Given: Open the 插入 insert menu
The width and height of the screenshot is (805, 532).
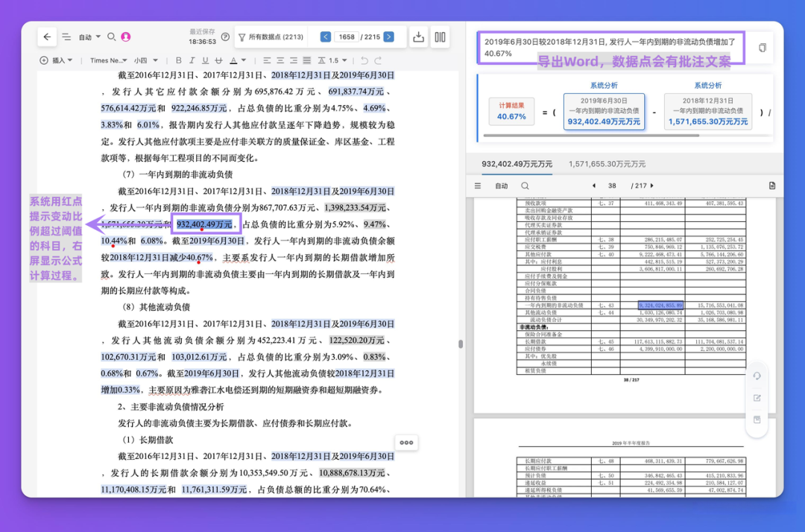Looking at the screenshot, I should click(x=57, y=60).
